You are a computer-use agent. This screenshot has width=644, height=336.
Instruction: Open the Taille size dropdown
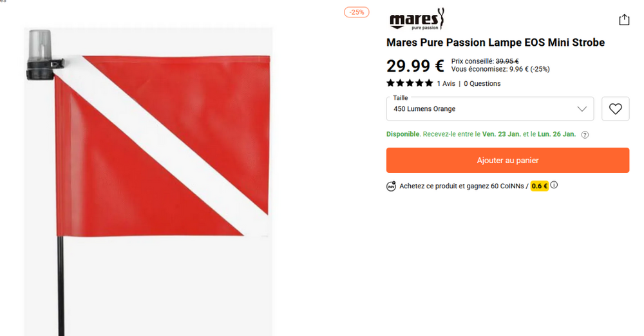490,109
